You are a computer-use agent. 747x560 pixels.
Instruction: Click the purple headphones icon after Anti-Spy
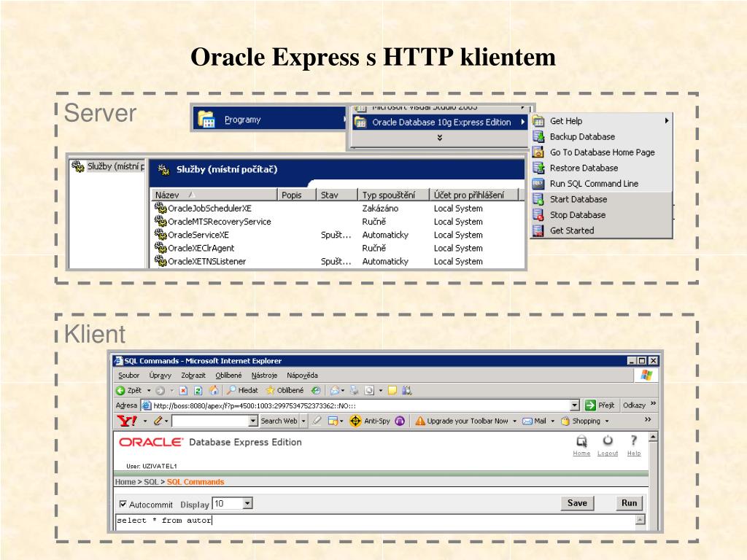click(400, 421)
